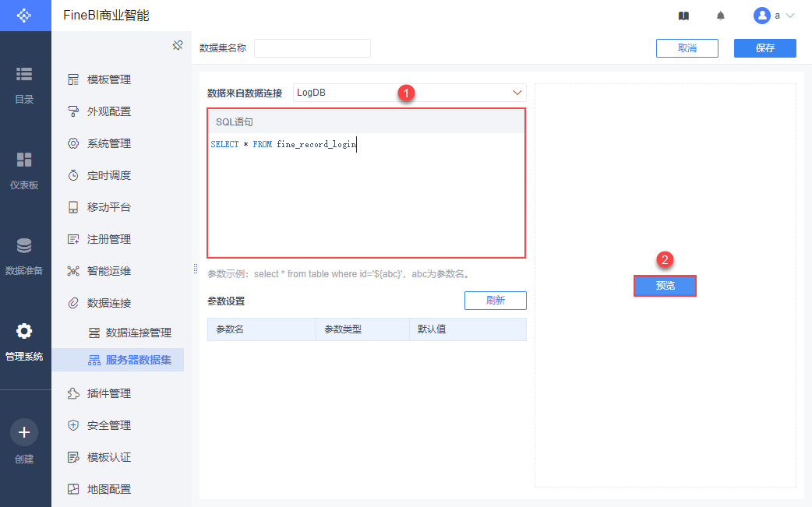
Task: Open the 数据准备 data preparation section
Action: pos(24,256)
